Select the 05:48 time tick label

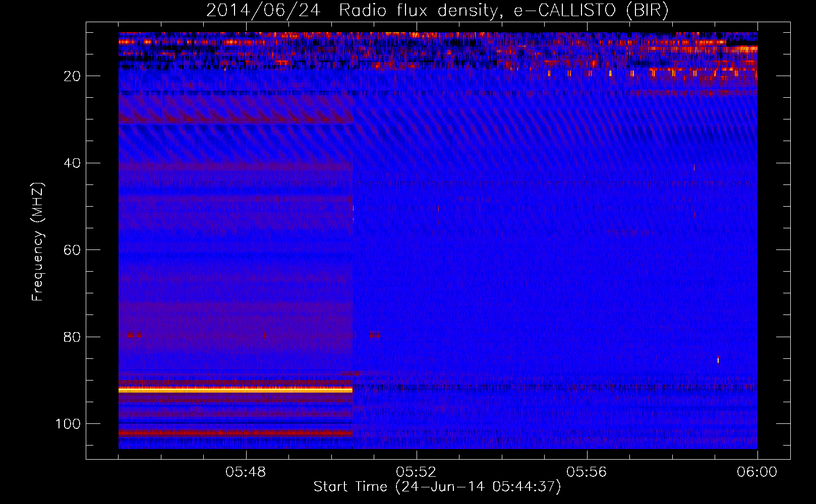tap(246, 472)
